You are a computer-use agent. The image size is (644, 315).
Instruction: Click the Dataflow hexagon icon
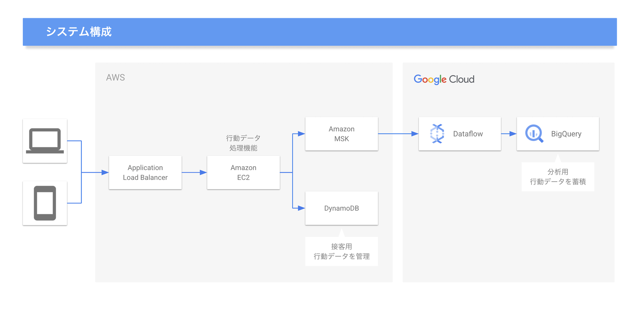(x=437, y=134)
